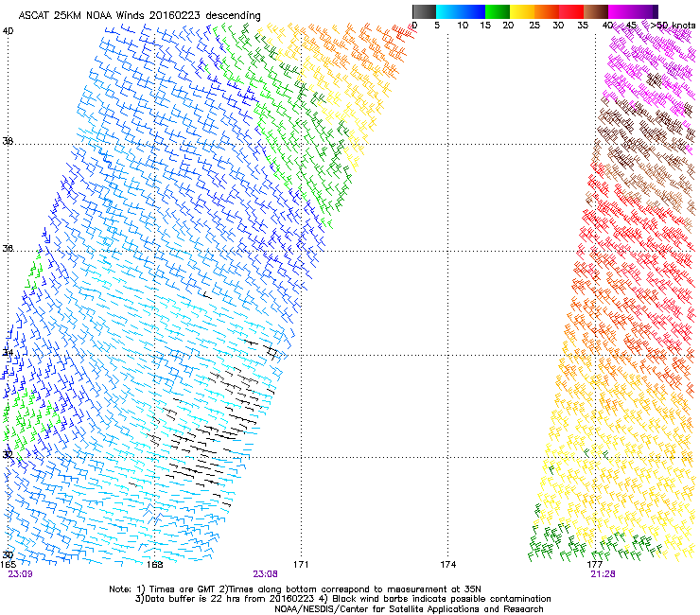Click the gray 0-5 knots legend swatch
700x615 pixels.
point(424,11)
